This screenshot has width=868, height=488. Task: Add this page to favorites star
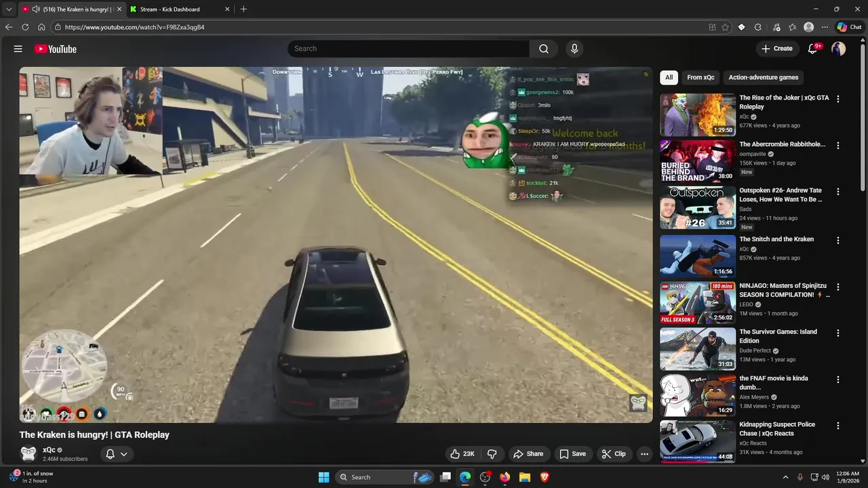click(x=725, y=27)
